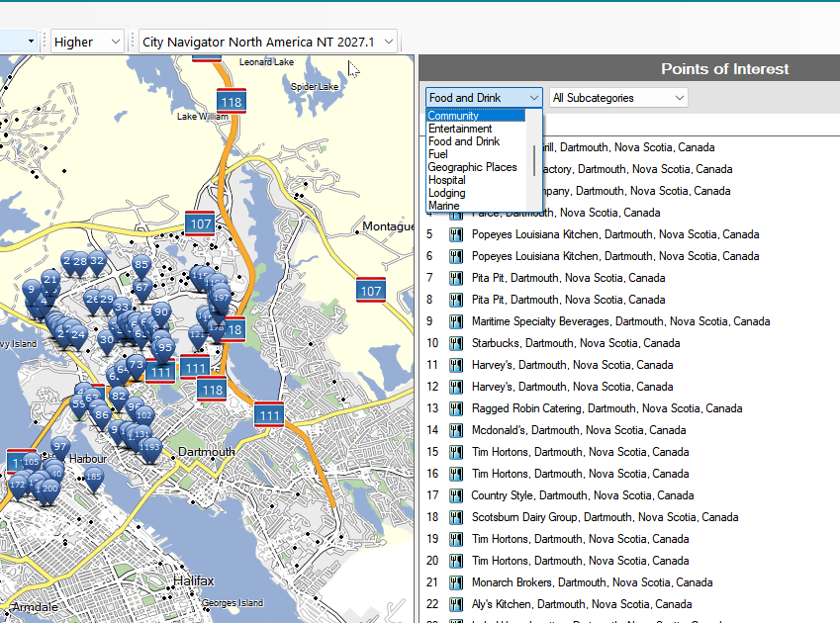The width and height of the screenshot is (840, 623).
Task: Select Scotsburn Dairy Group result text
Action: (x=605, y=517)
